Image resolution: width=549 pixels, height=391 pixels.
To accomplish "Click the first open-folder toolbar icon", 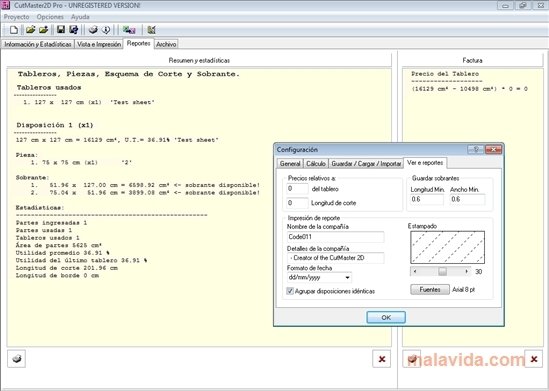I will [31, 30].
